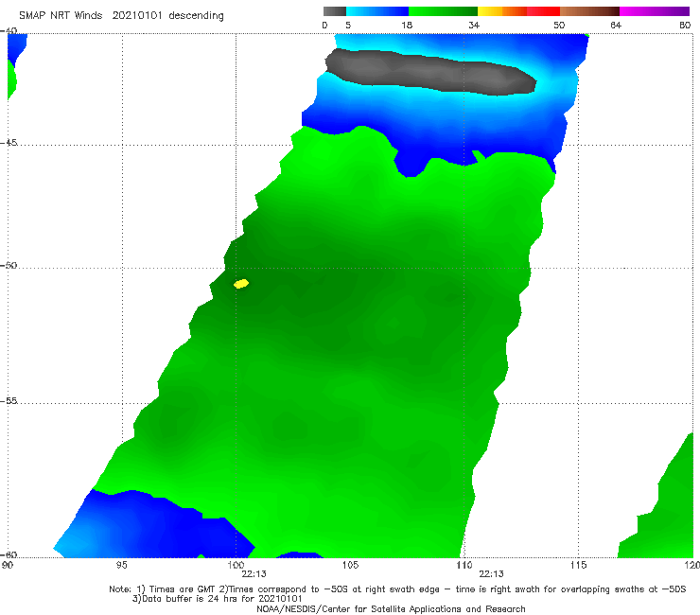Click the color bar label '64'

(x=616, y=26)
